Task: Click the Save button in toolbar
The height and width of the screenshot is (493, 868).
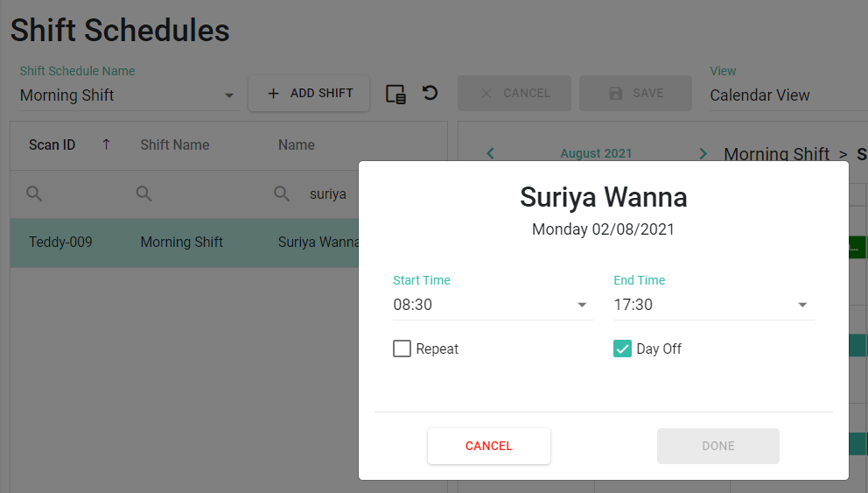Action: coord(635,93)
